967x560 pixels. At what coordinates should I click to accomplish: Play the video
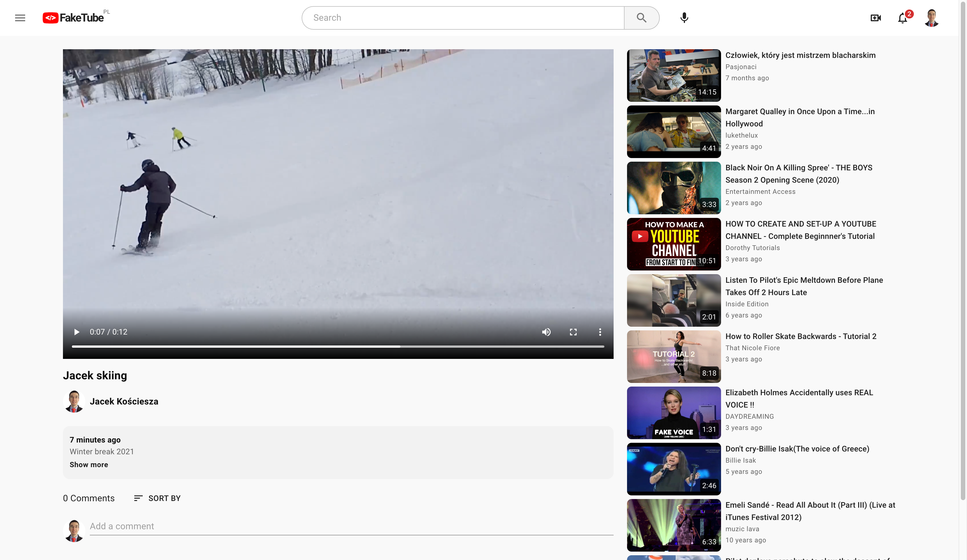[x=76, y=332]
